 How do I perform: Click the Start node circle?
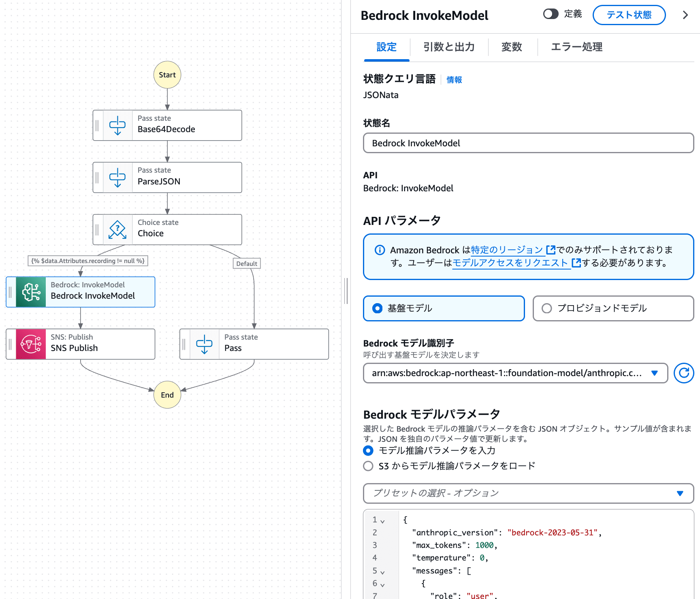point(167,75)
